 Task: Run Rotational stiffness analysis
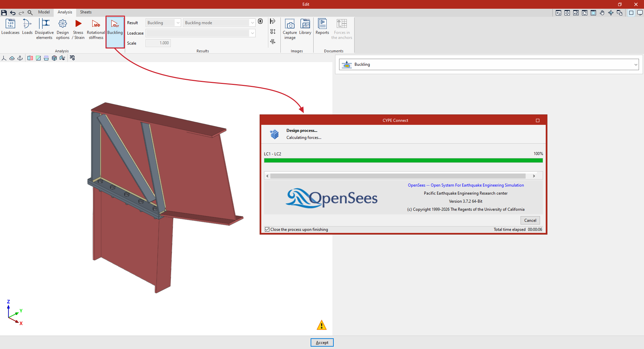coord(96,30)
